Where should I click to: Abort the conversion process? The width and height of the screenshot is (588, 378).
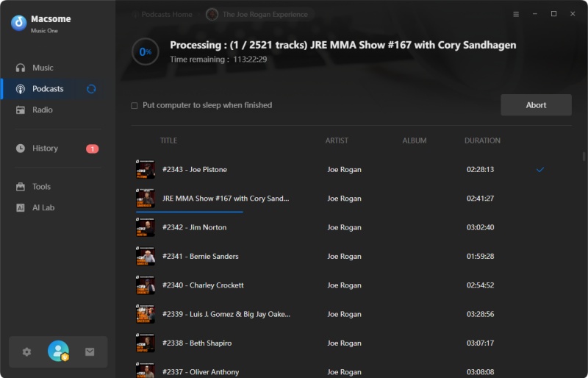(x=536, y=105)
